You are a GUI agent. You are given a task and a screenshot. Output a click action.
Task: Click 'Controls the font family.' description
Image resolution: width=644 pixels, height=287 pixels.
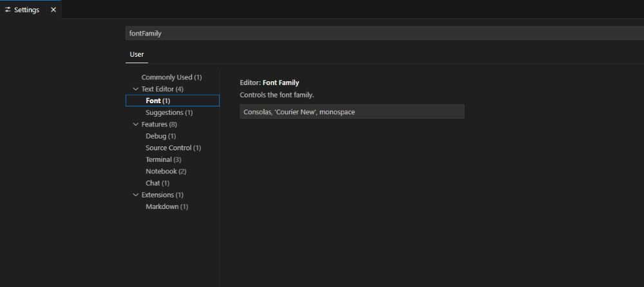pyautogui.click(x=277, y=95)
